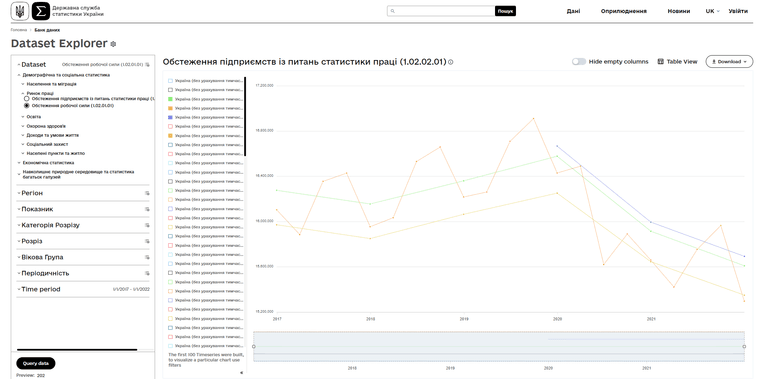The height and width of the screenshot is (379, 764).
Task: Expand Соціальний захист node
Action: [x=23, y=144]
